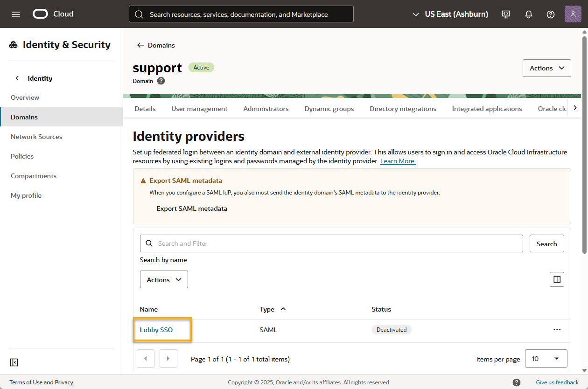
Task: Open Overview in the side menu
Action: pos(62,97)
